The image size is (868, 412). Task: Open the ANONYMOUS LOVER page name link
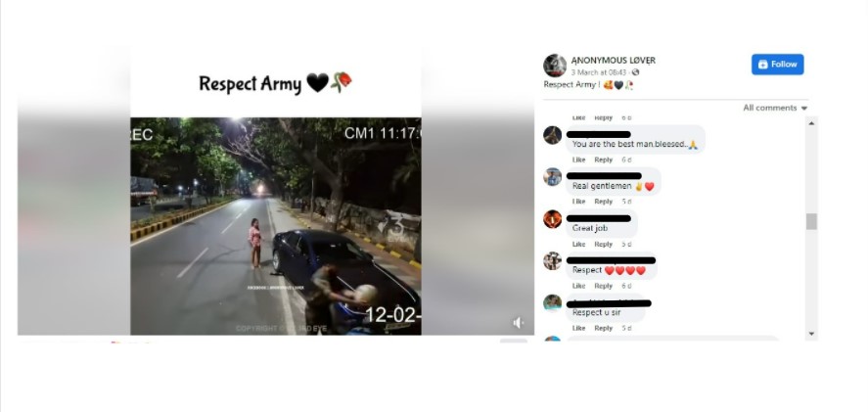coord(614,61)
